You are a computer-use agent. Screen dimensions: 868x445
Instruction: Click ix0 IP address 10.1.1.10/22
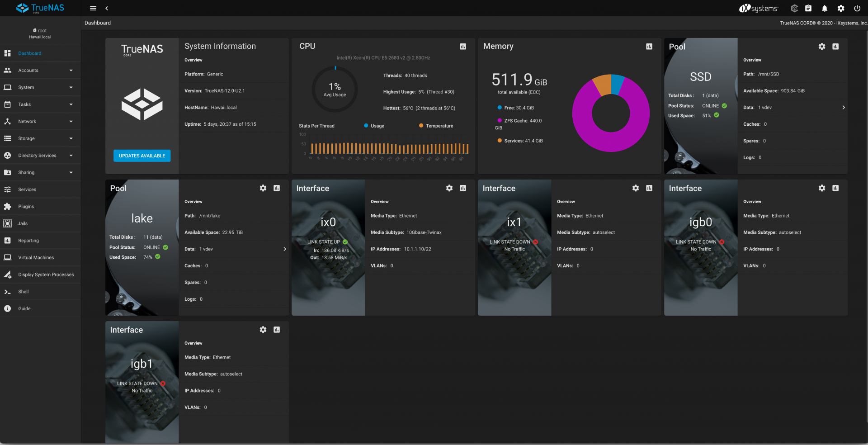pyautogui.click(x=418, y=249)
